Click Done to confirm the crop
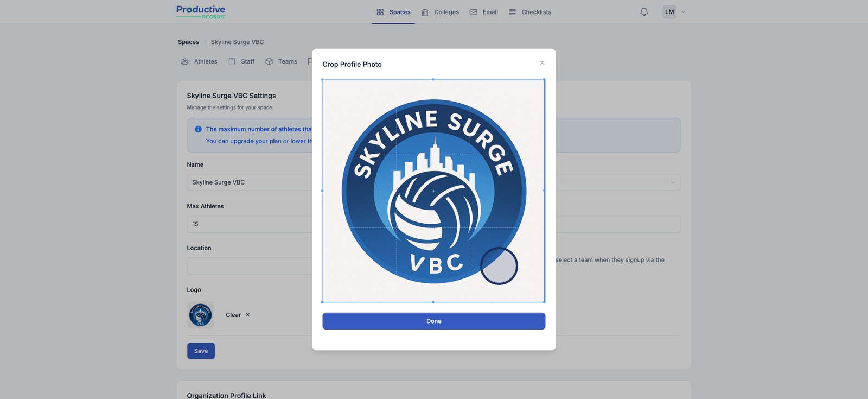 (434, 321)
